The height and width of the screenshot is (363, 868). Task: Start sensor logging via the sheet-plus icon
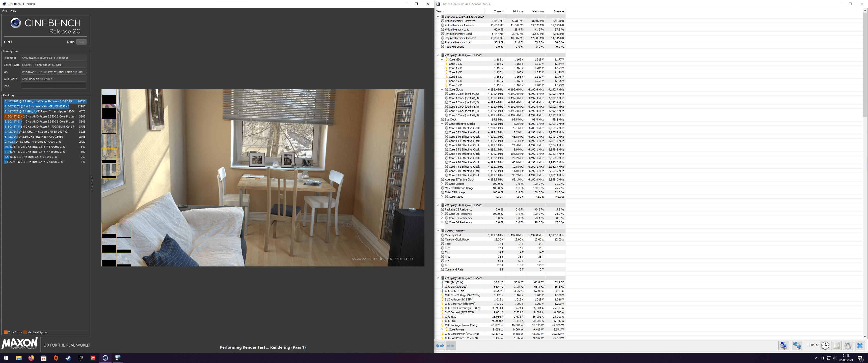coord(837,346)
